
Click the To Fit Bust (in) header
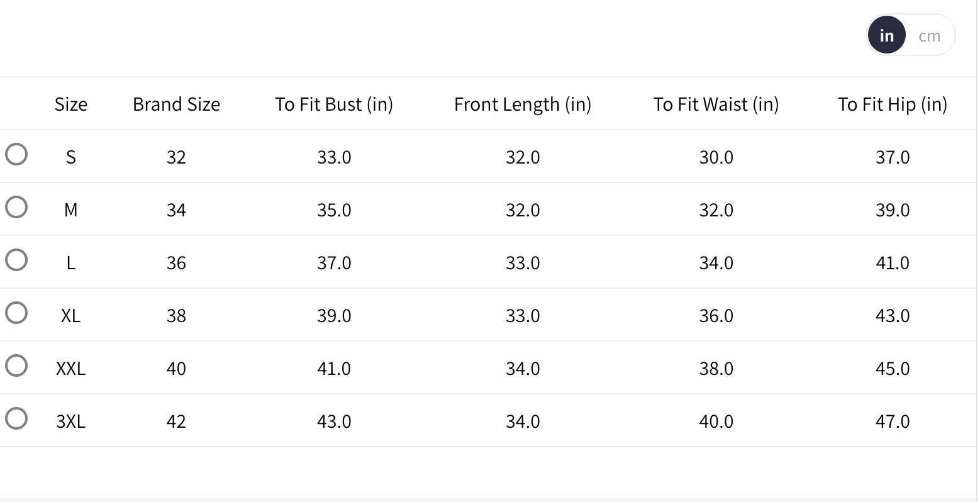tap(334, 104)
